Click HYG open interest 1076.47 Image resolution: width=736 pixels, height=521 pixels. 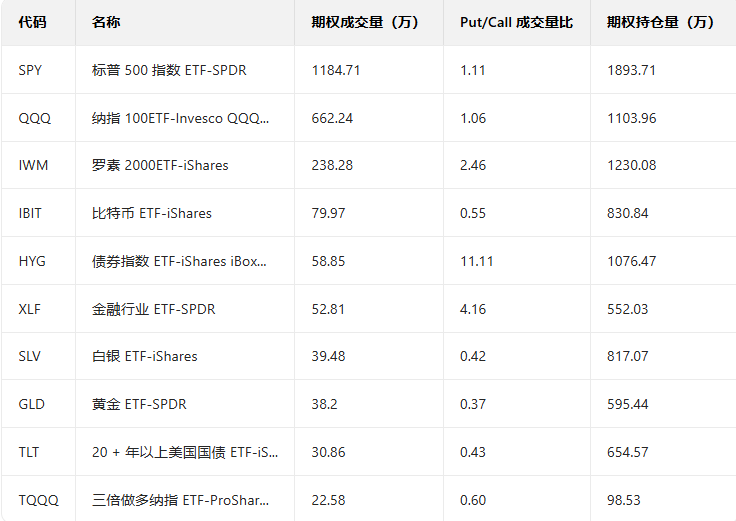click(x=631, y=261)
